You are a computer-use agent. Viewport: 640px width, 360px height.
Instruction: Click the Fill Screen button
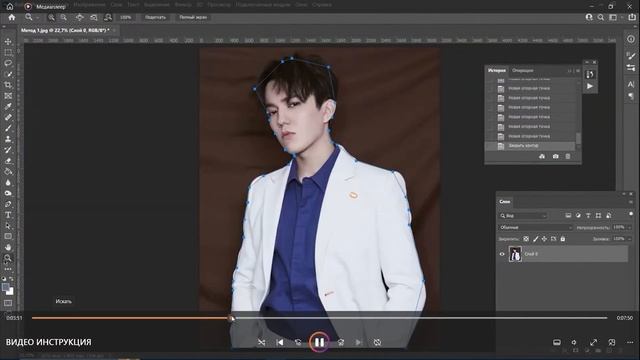pyautogui.click(x=193, y=18)
